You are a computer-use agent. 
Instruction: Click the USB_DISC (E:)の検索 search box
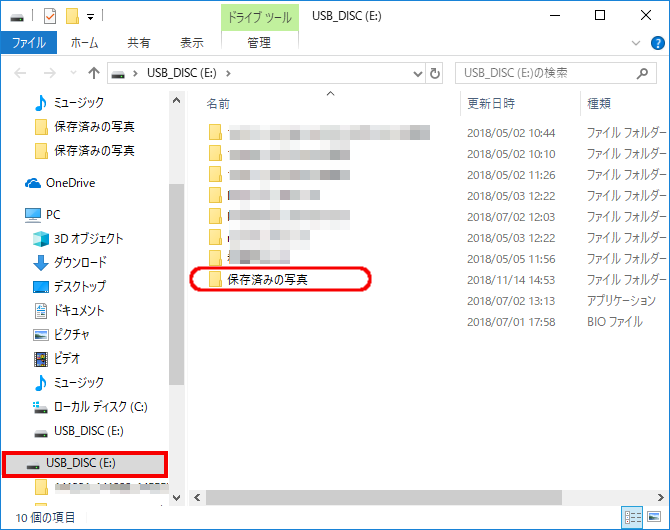pyautogui.click(x=555, y=73)
